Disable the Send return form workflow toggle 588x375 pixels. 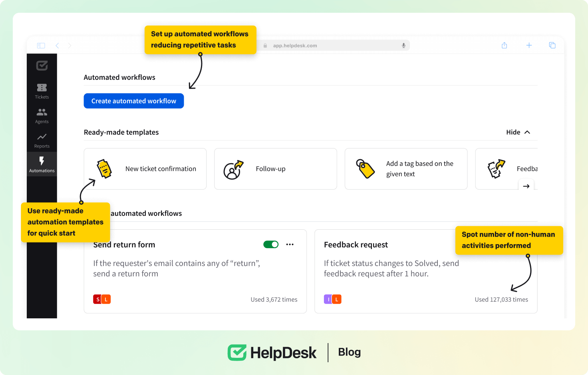[x=271, y=245]
